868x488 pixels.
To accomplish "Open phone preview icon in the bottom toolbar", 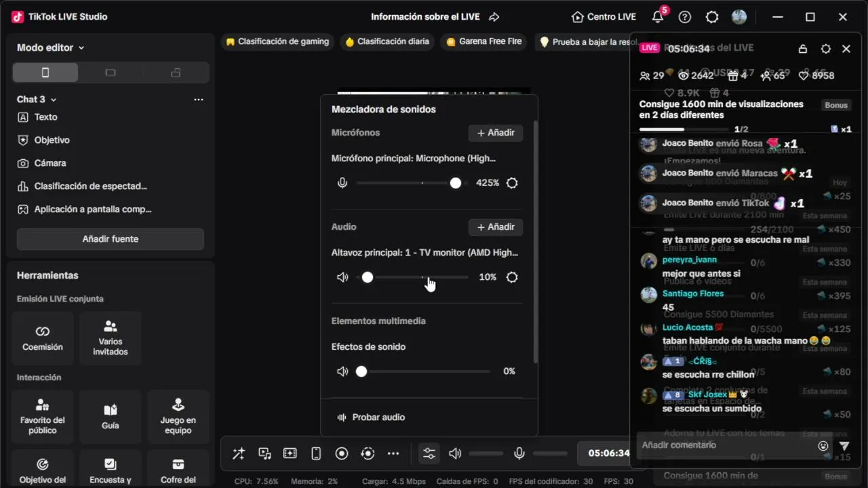I will pyautogui.click(x=316, y=453).
